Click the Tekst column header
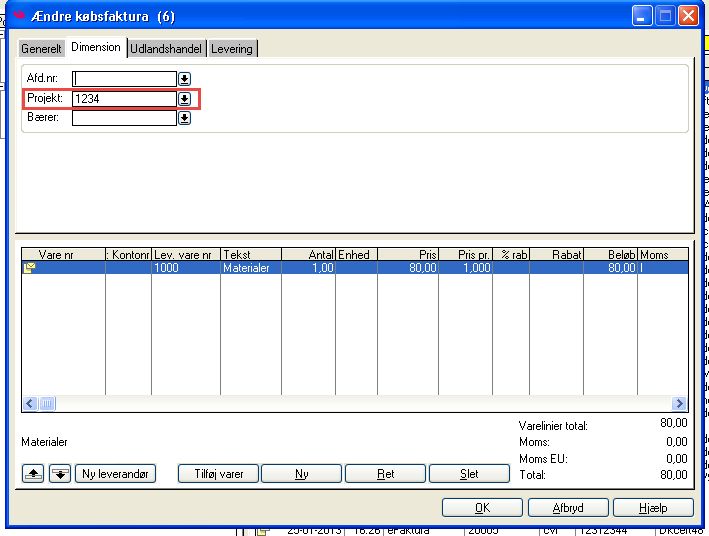The width and height of the screenshot is (709, 536). (251, 255)
